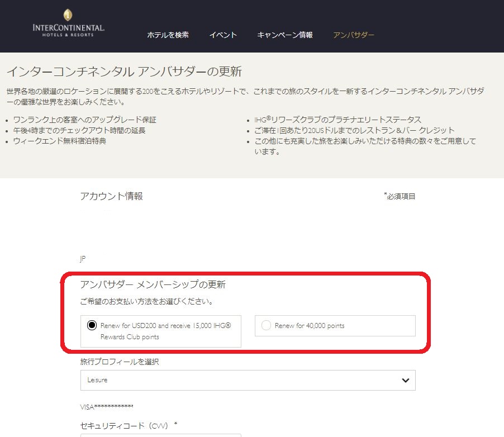The height and width of the screenshot is (437, 504).
Task: Open the アンバサダー menu item
Action: 354,35
